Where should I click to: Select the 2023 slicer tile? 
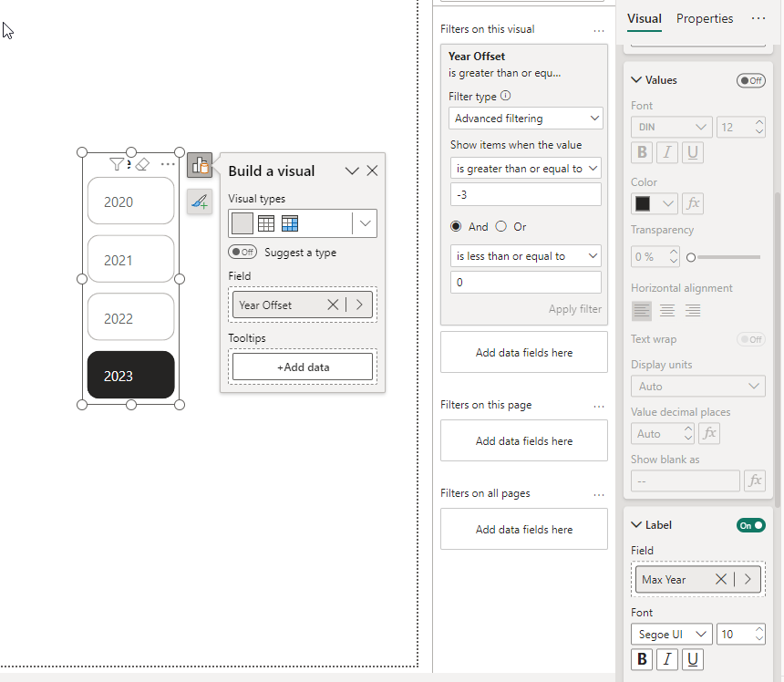(x=130, y=375)
